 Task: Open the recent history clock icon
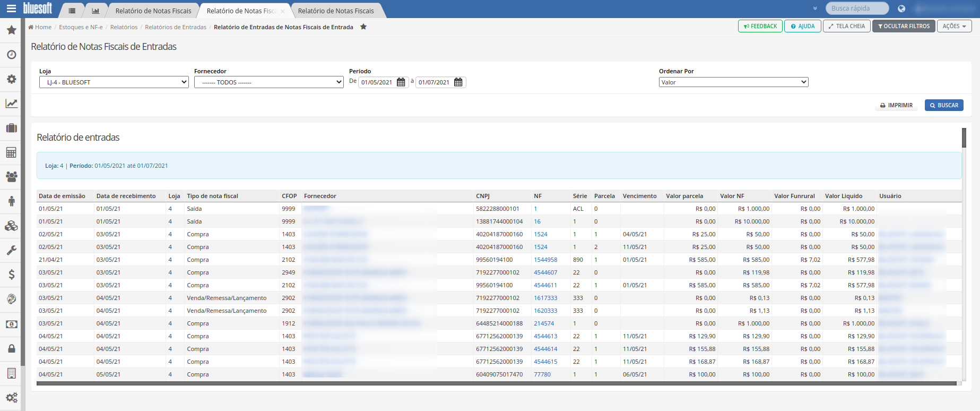11,55
